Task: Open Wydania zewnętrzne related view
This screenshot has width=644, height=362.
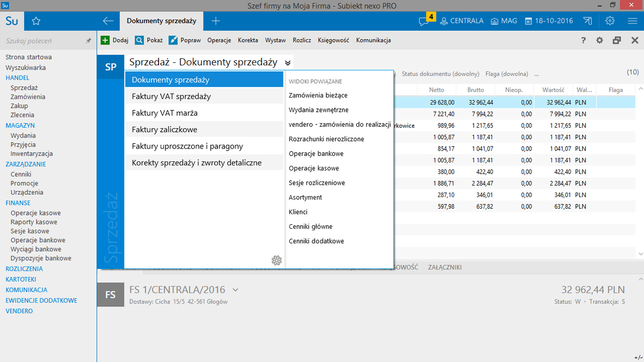Action: [x=319, y=110]
